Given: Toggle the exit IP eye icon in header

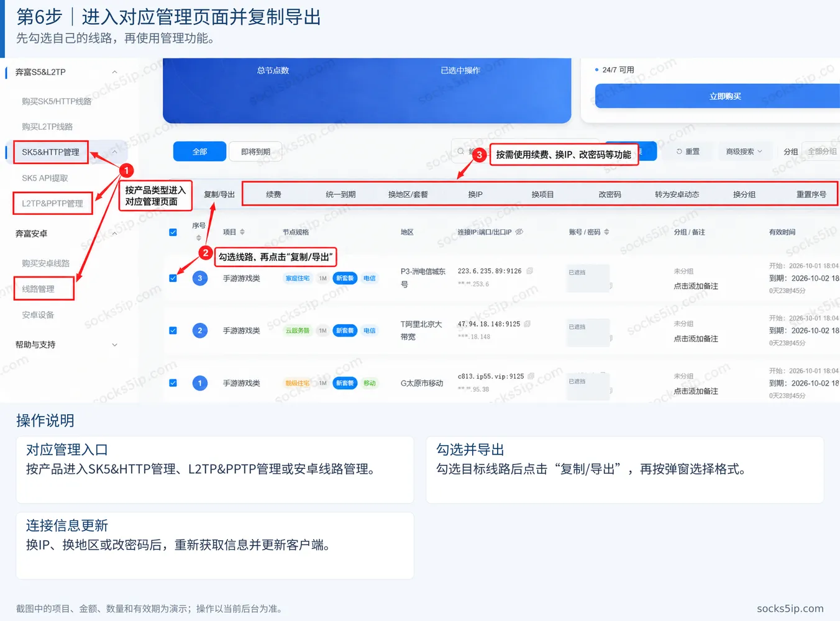Looking at the screenshot, I should [519, 232].
